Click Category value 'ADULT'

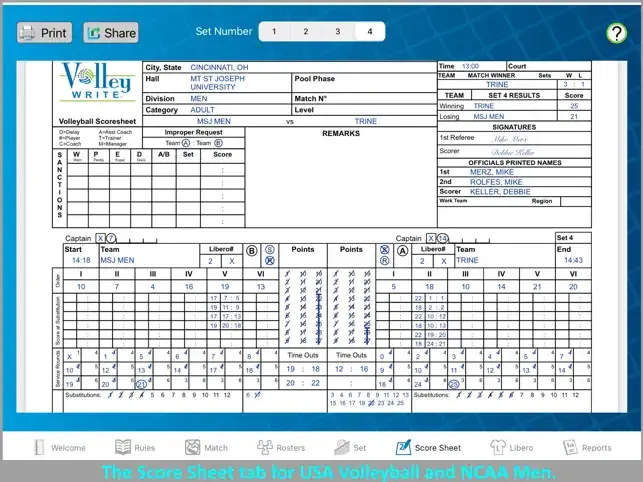coord(202,110)
